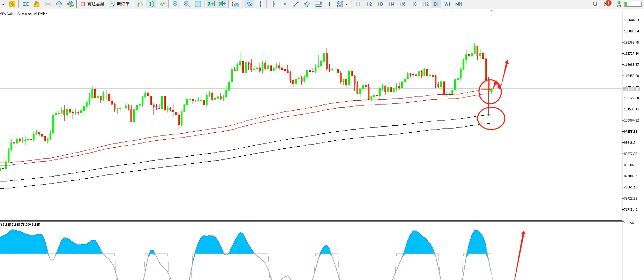Click the current price tag on scale
This screenshot has height=280, width=644.
pyautogui.click(x=631, y=89)
